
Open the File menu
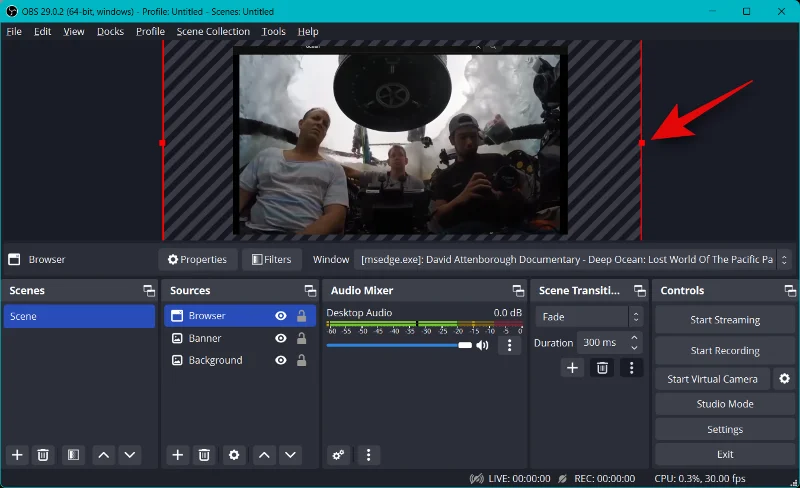pos(14,31)
